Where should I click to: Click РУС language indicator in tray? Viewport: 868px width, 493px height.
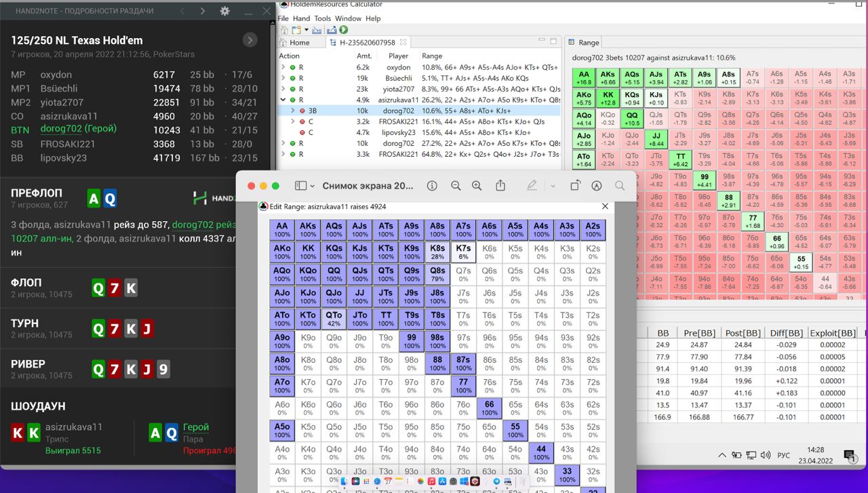(x=783, y=456)
